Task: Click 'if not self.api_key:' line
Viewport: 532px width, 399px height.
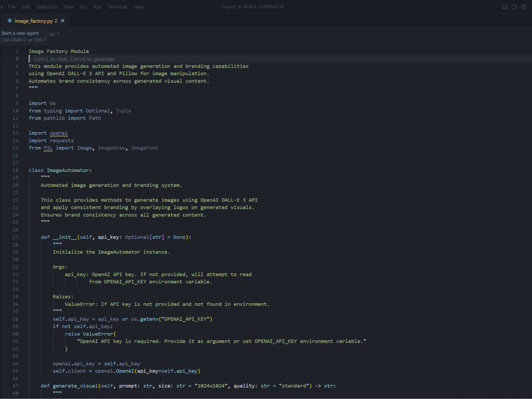Action: coord(83,327)
